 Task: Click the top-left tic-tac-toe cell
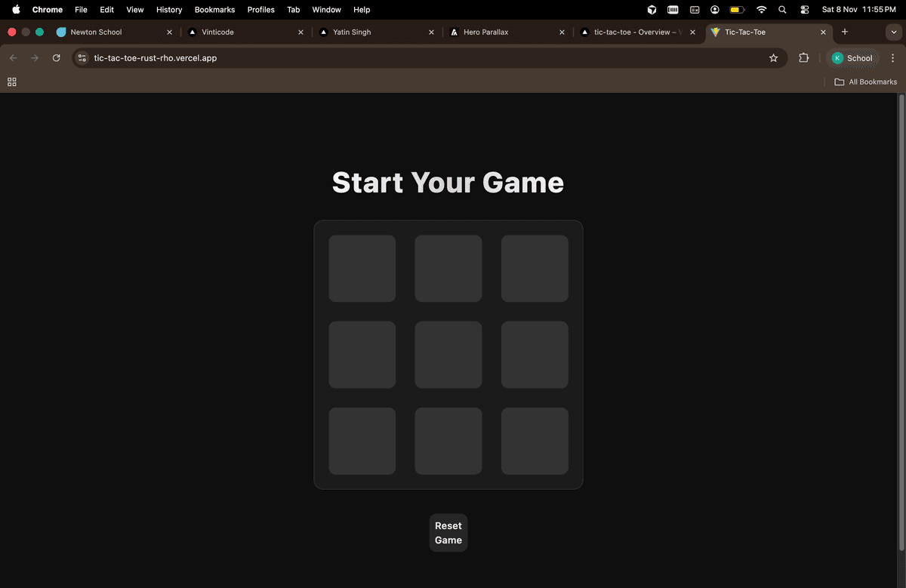click(362, 269)
